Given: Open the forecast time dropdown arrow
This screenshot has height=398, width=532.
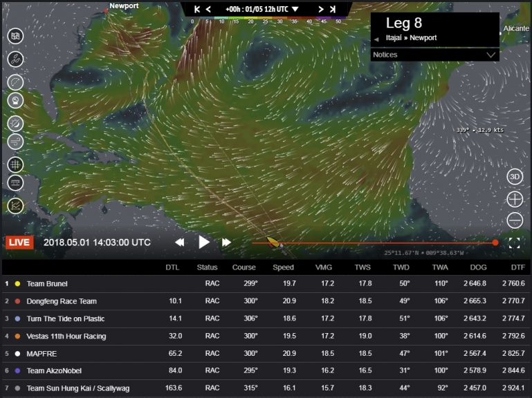Looking at the screenshot, I should click(295, 10).
